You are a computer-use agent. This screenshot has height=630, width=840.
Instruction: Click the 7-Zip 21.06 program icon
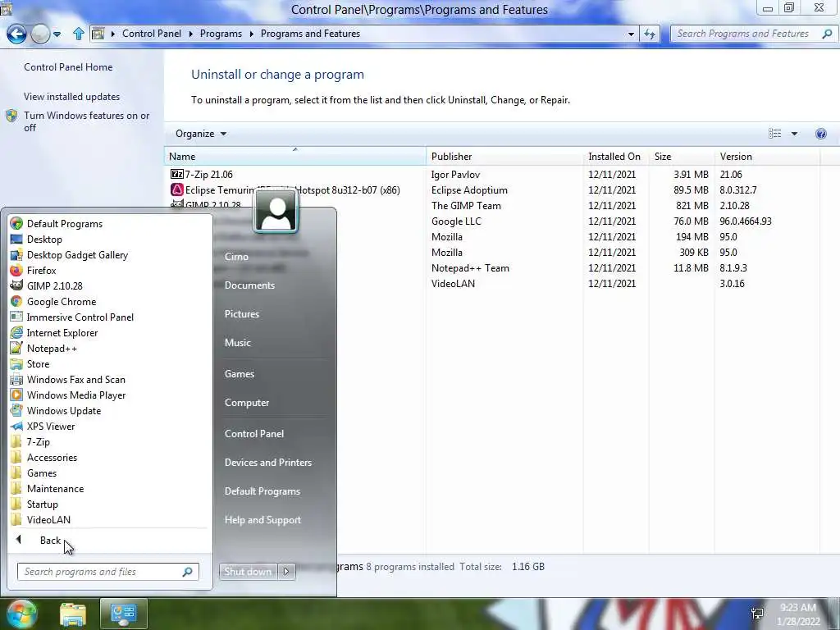(176, 174)
